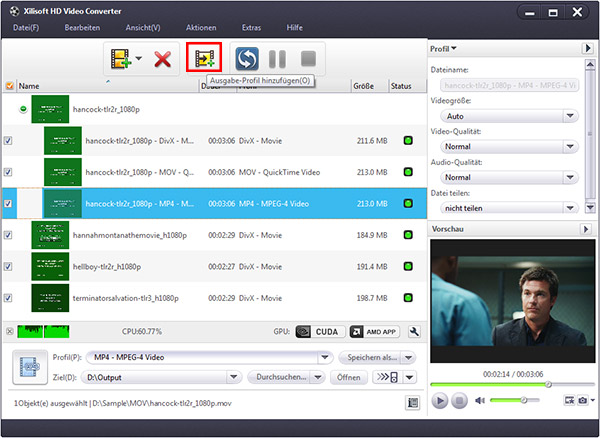The height and width of the screenshot is (438, 600).
Task: Sort by the Name column header
Action: [x=107, y=86]
